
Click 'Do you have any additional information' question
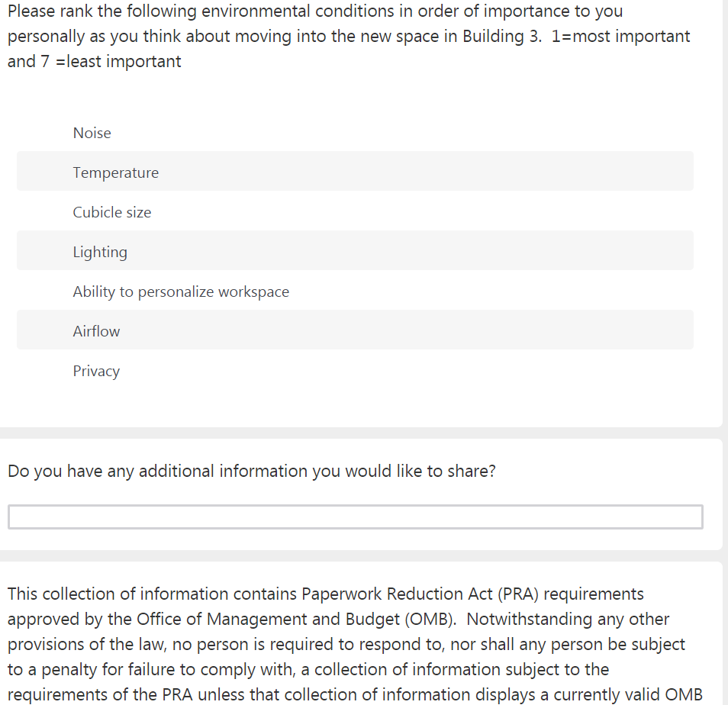[x=252, y=471]
